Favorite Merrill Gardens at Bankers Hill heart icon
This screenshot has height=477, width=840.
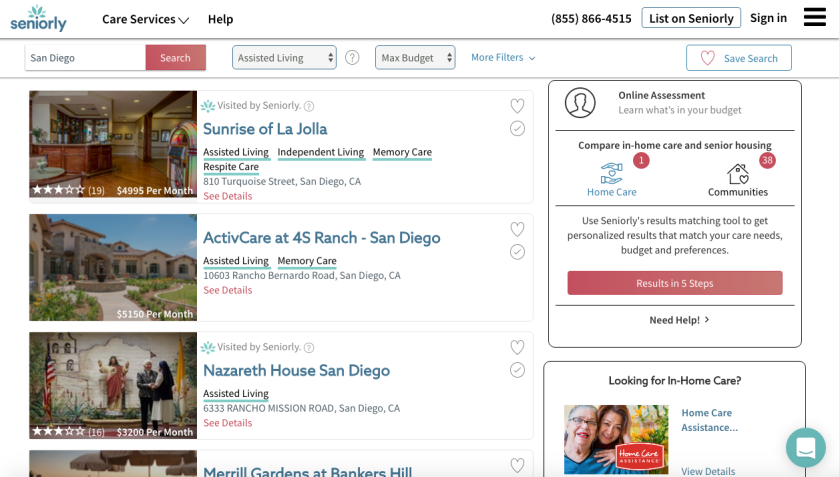point(517,465)
